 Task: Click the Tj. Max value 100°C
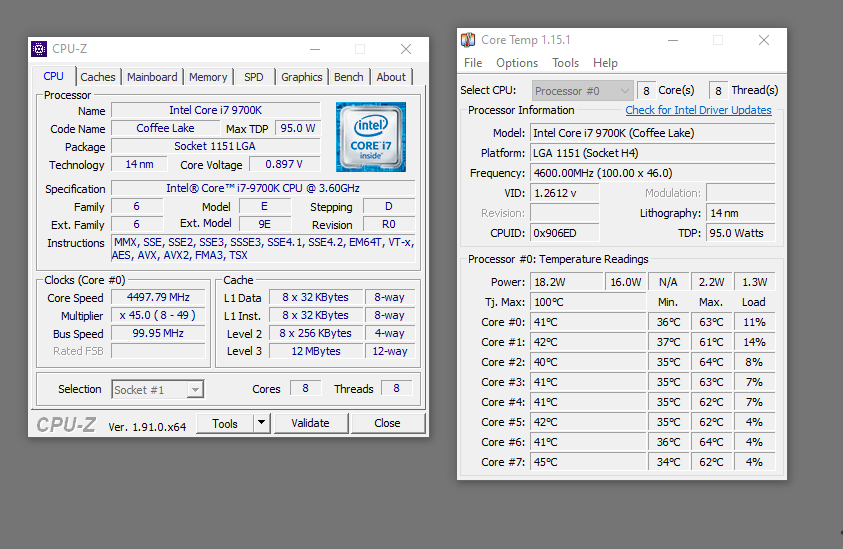[588, 302]
